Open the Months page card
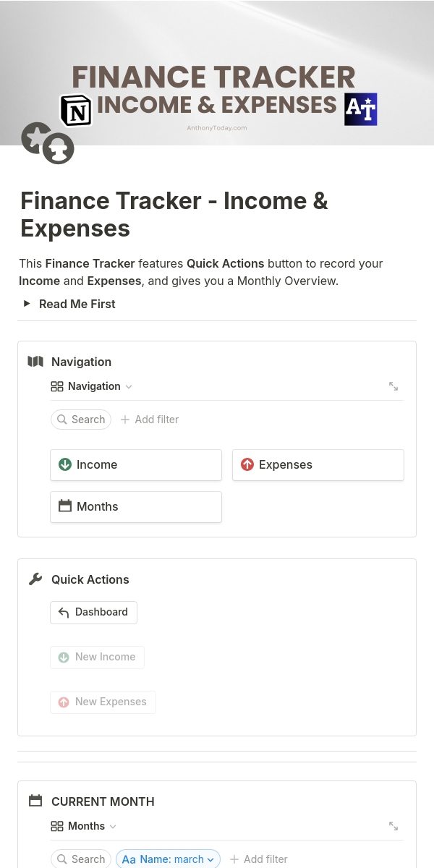 click(x=136, y=506)
